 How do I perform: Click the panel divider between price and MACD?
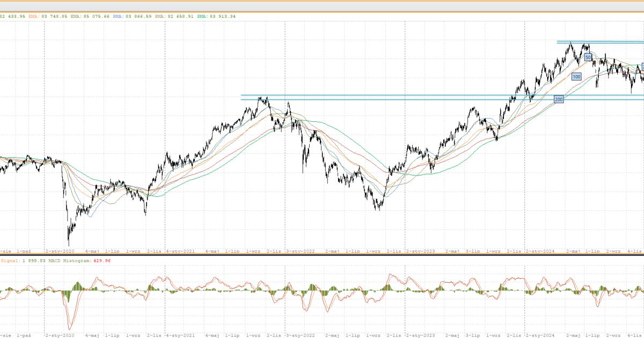coord(322,255)
